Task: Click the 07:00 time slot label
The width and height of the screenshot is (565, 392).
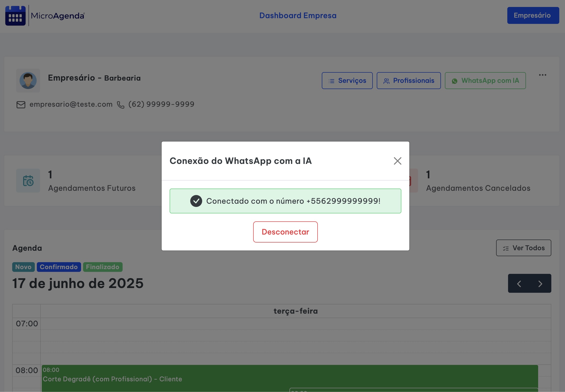Action: (x=27, y=324)
